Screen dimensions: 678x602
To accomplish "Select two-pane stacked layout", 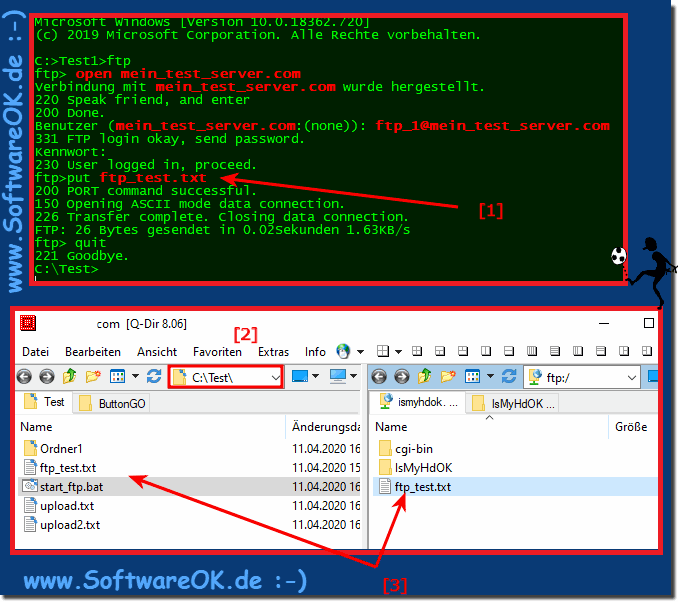I will tap(509, 351).
